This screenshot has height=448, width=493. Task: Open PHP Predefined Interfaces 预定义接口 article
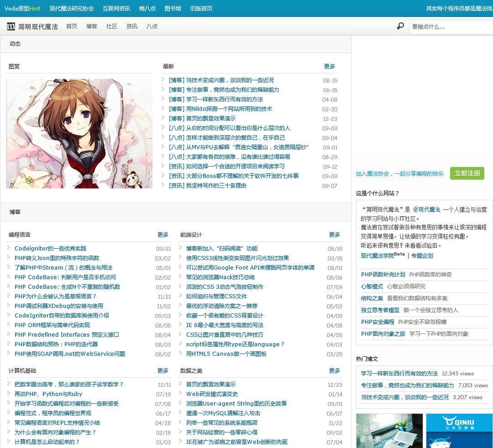(67, 334)
